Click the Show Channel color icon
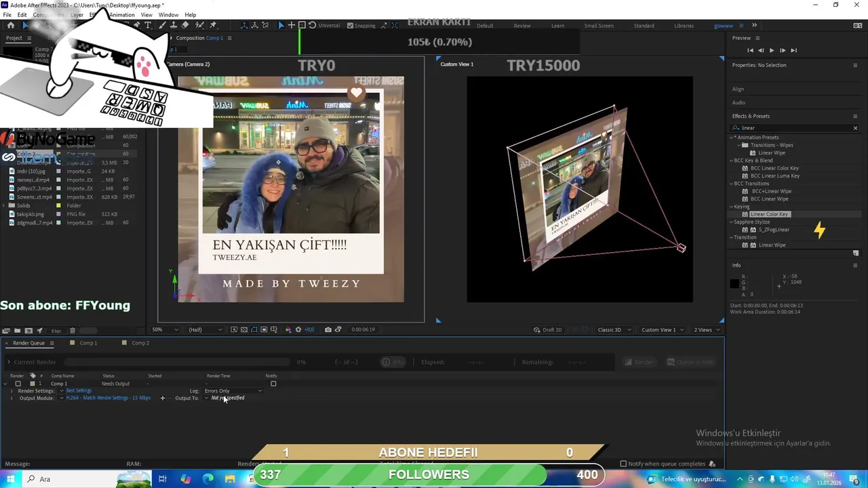Image resolution: width=868 pixels, height=488 pixels. [x=288, y=329]
